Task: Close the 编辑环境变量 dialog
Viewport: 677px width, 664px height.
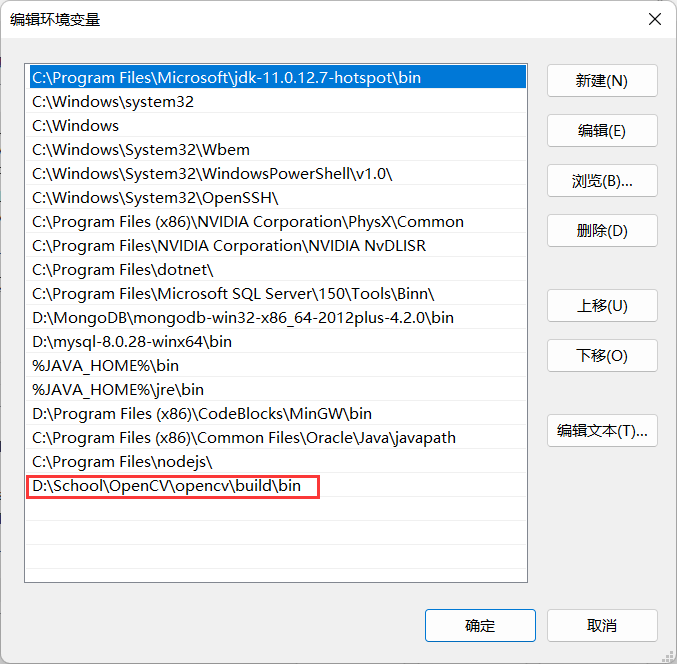Action: click(x=655, y=19)
